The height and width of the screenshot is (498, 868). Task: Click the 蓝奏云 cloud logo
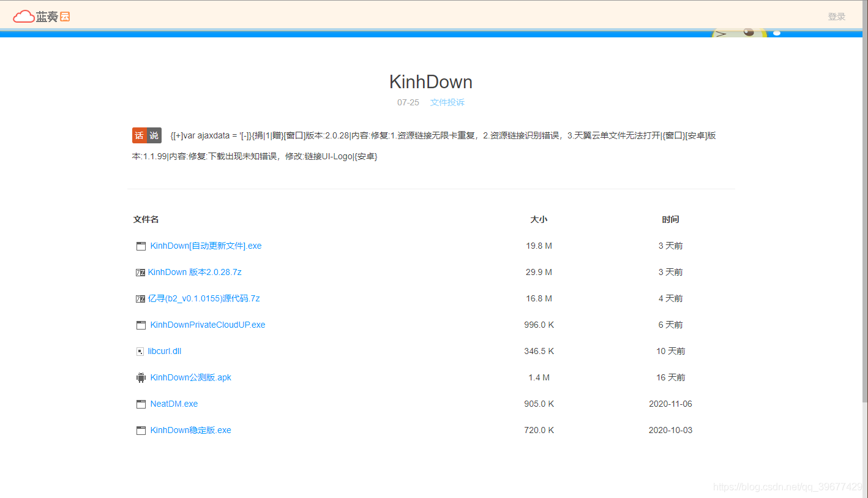(x=42, y=17)
